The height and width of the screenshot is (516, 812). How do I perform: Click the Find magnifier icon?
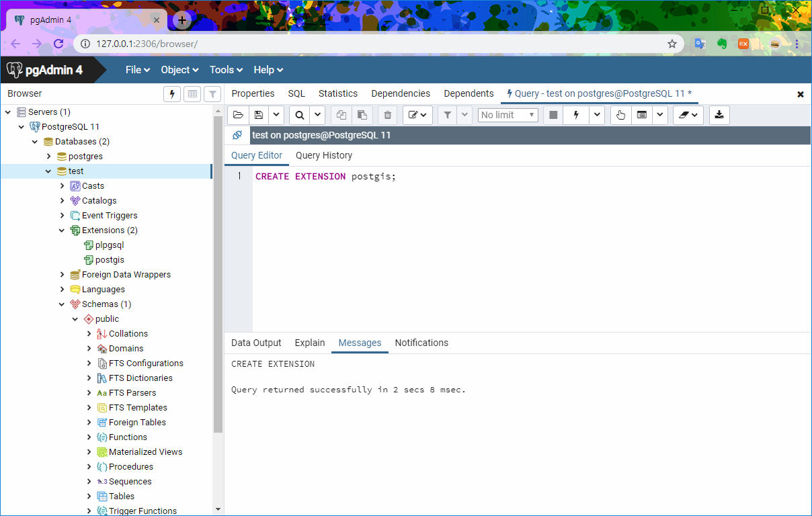click(x=299, y=115)
